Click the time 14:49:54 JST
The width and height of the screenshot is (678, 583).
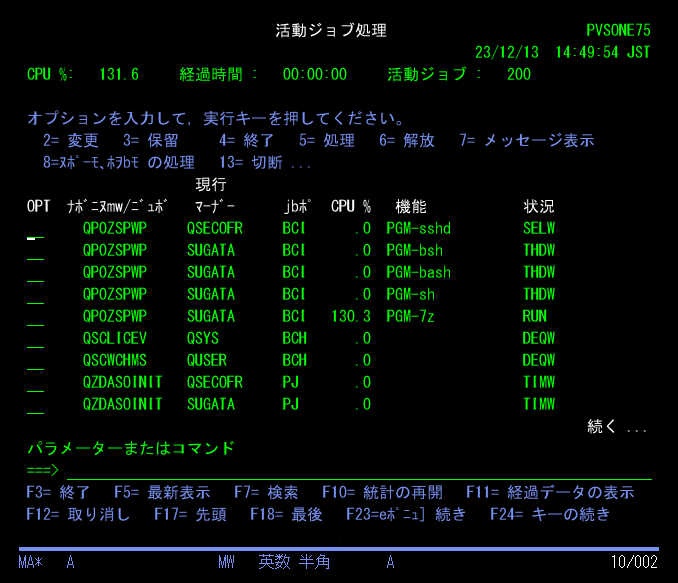(x=603, y=52)
